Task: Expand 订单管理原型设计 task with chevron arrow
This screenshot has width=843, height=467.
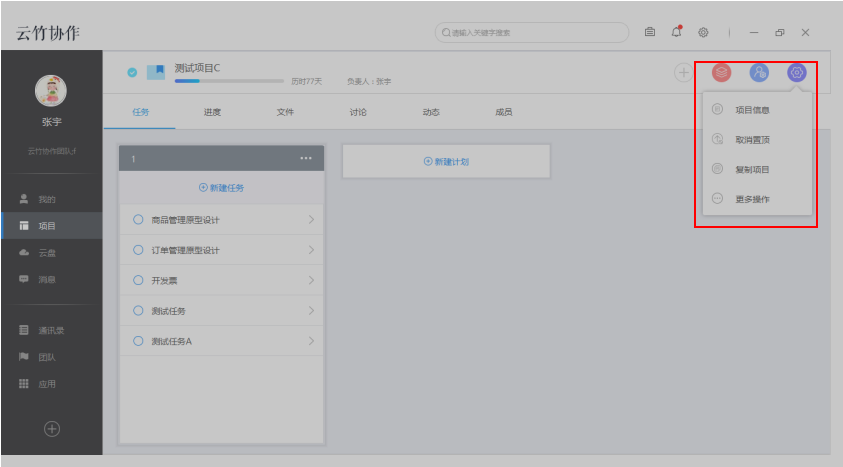Action: point(311,250)
